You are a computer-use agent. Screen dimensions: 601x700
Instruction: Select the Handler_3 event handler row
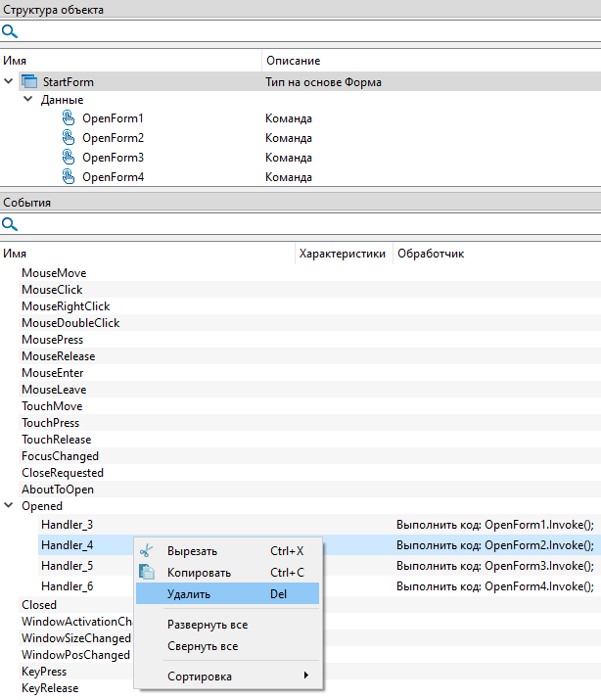pos(67,525)
